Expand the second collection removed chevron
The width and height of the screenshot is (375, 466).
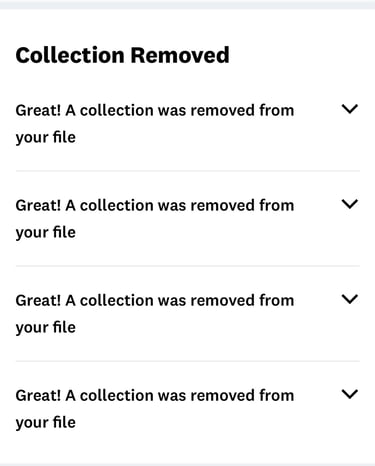pos(350,204)
